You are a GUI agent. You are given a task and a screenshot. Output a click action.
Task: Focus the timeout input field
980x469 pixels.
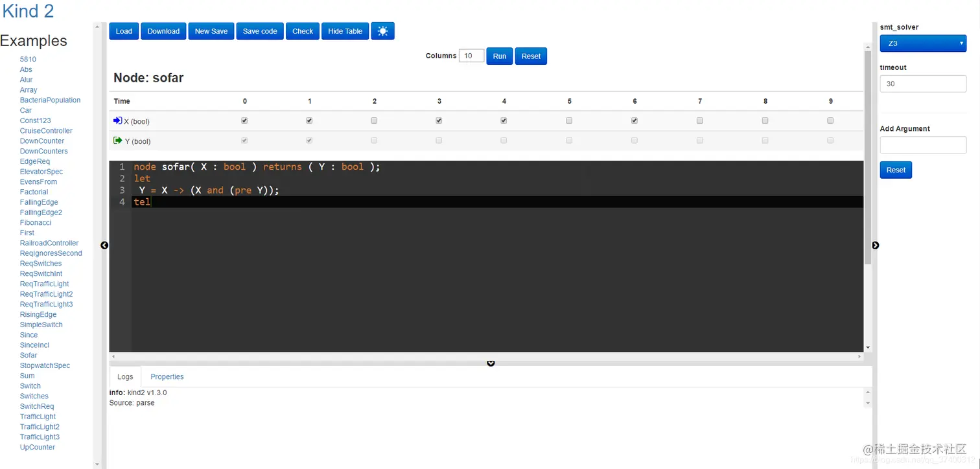point(923,84)
